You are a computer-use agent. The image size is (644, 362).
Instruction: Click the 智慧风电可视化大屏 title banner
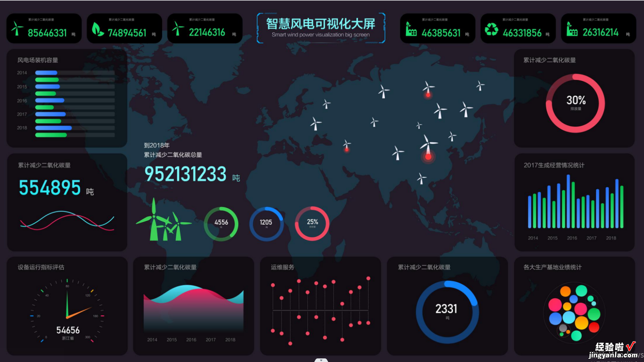pyautogui.click(x=321, y=28)
